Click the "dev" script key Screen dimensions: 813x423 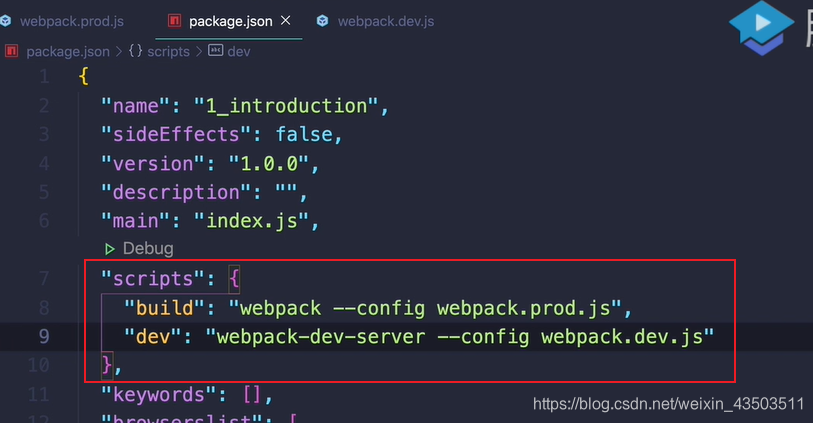(153, 337)
